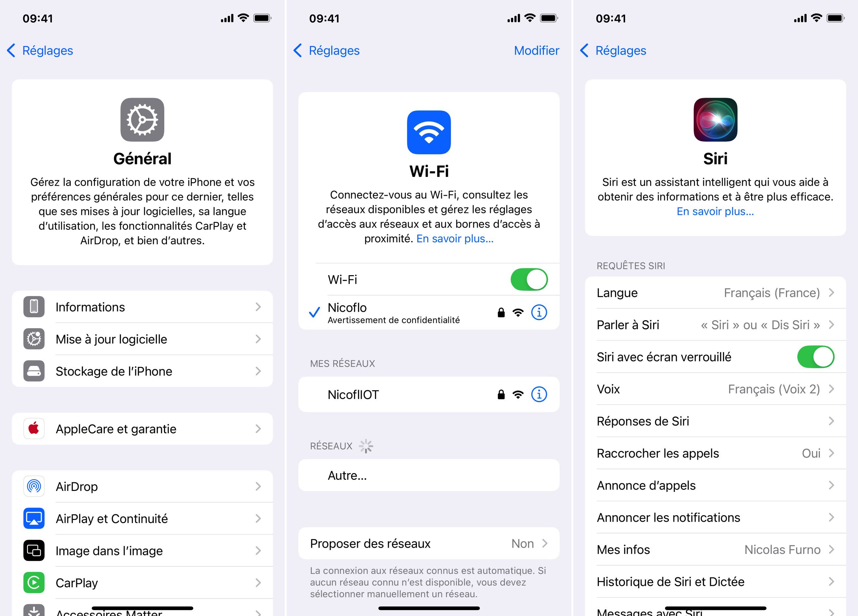This screenshot has width=858, height=616.
Task: Select Autre network option
Action: (x=428, y=476)
